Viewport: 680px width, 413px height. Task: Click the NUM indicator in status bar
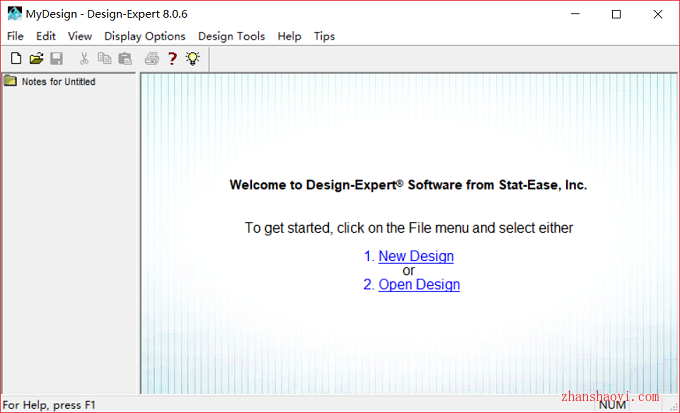(612, 405)
